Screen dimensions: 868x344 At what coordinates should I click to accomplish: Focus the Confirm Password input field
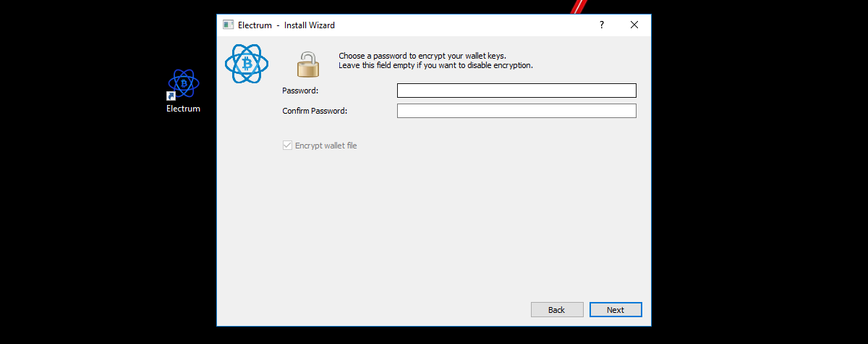point(516,111)
